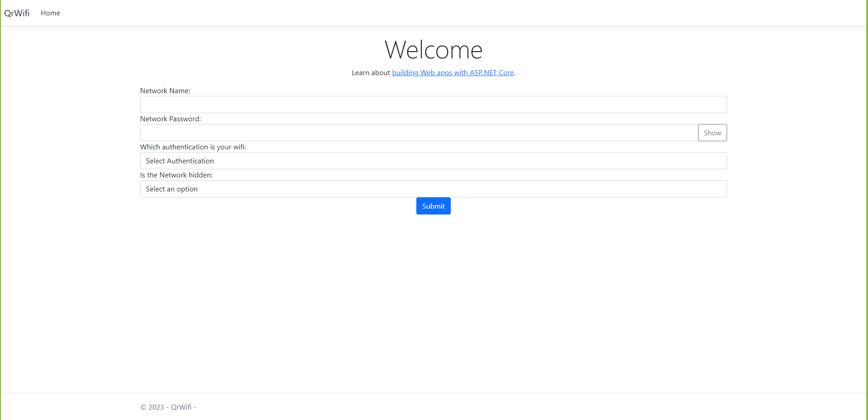Click the Welcome heading

433,50
